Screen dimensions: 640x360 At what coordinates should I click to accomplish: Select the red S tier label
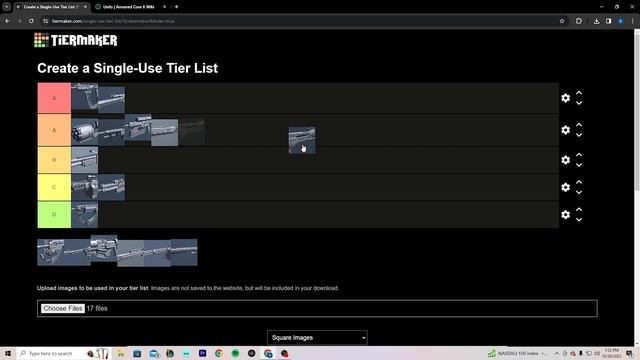(54, 98)
